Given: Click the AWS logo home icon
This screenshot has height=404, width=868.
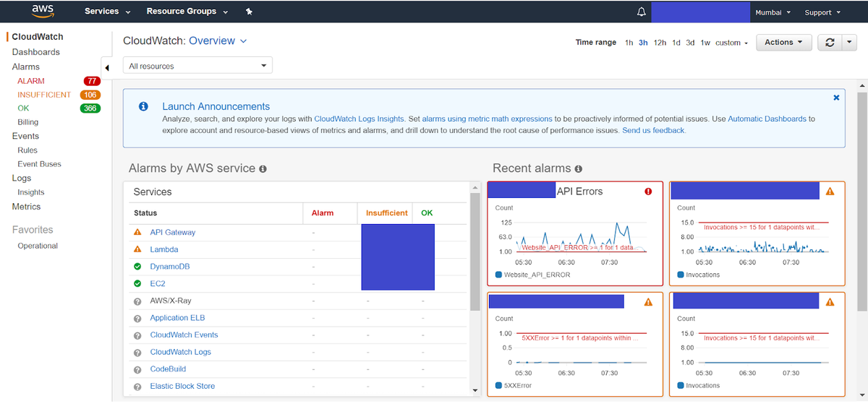Looking at the screenshot, I should point(42,12).
